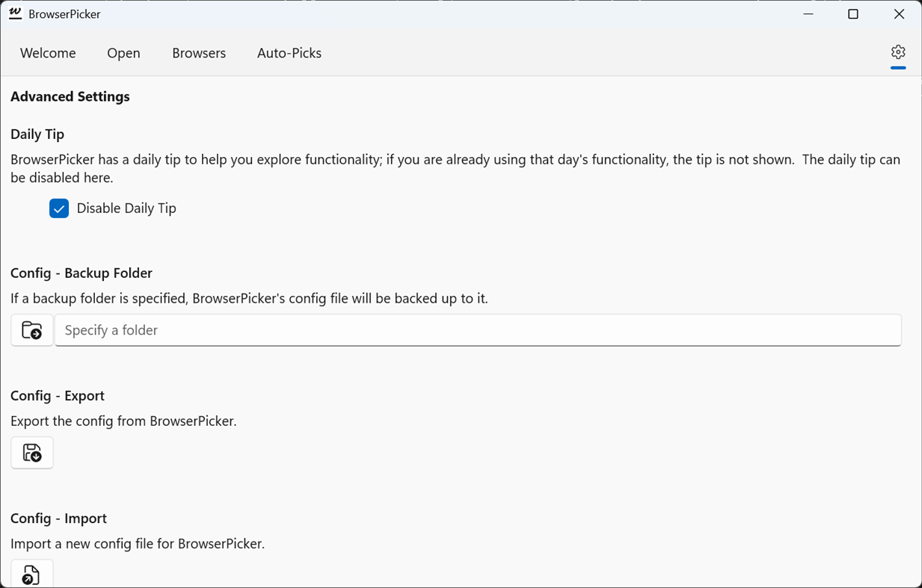Click the Disable Daily Tip label text

pos(126,208)
